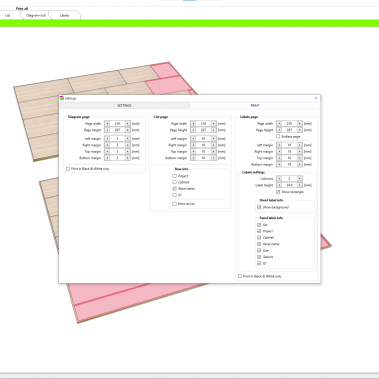Uncheck ID under Panel label info
This screenshot has height=379, width=379.
pos(259,263)
